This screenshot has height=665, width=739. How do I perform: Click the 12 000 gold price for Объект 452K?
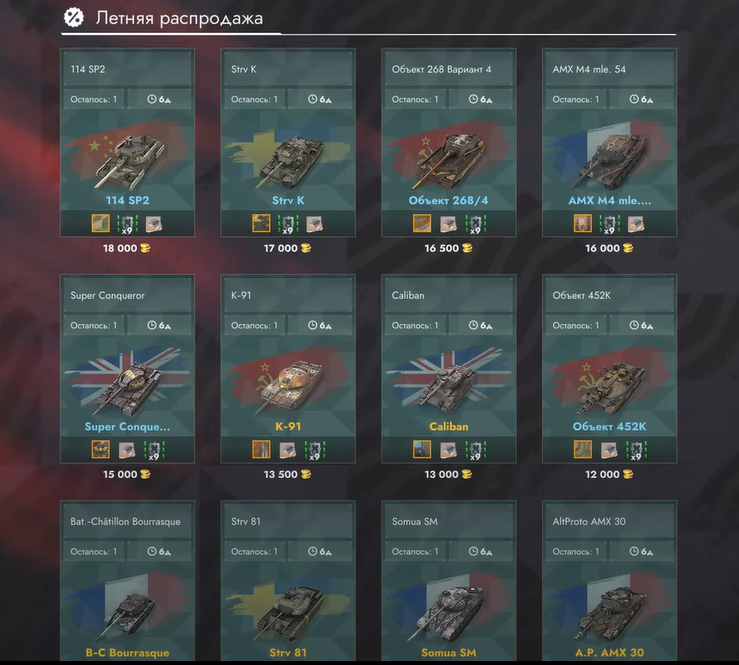pyautogui.click(x=609, y=474)
